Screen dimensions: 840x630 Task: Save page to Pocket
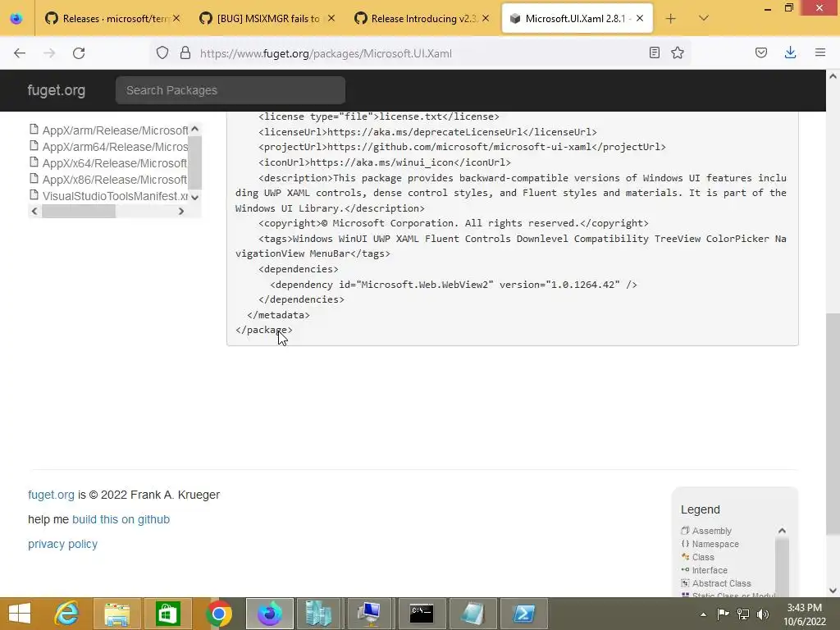point(761,52)
